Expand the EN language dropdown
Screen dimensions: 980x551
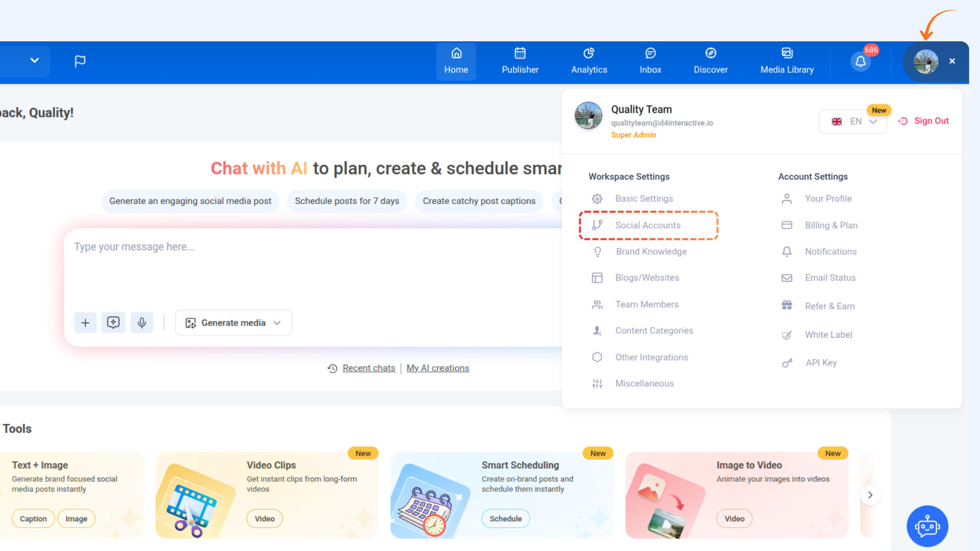[x=852, y=121]
